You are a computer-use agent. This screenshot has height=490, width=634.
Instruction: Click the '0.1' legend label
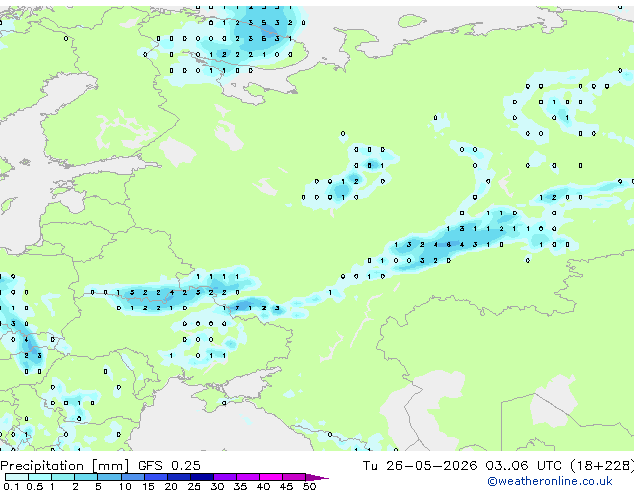pyautogui.click(x=11, y=486)
